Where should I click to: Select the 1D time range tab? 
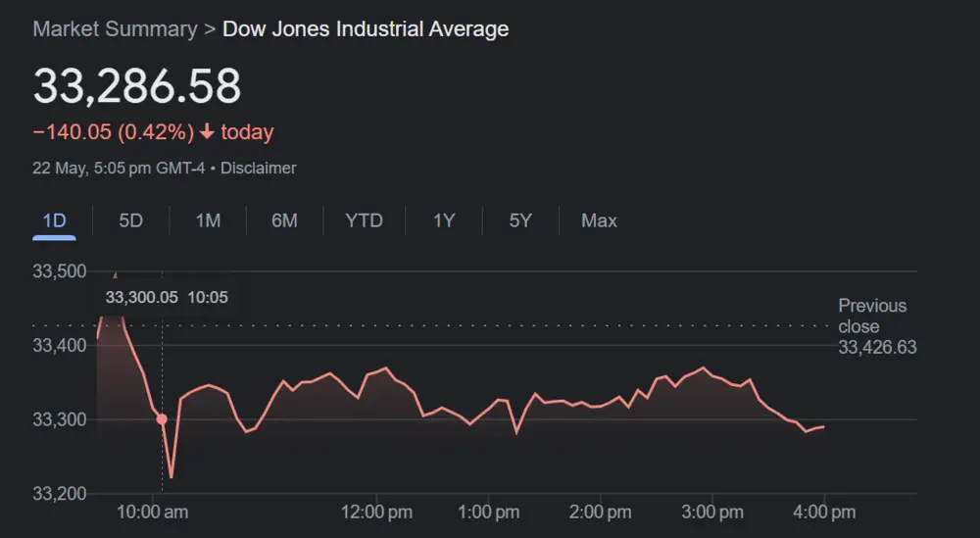pyautogui.click(x=54, y=220)
